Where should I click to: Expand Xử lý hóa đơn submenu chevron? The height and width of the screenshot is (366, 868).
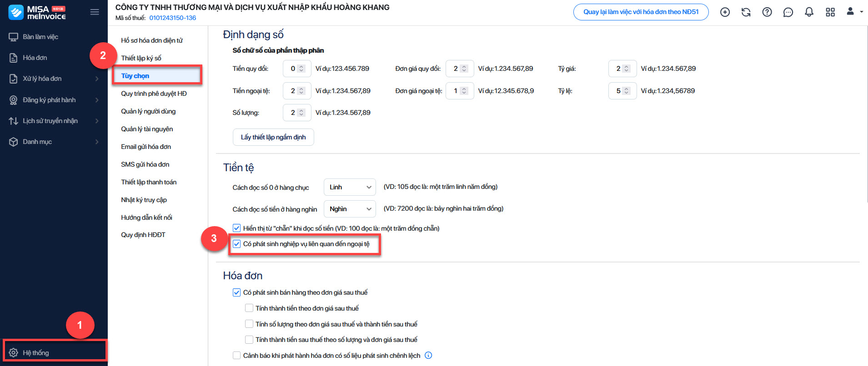[x=97, y=79]
